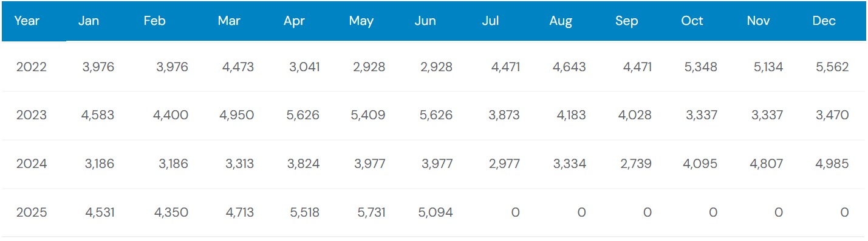This screenshot has height=241, width=868.
Task: Select February 2025 value 4,350
Action: (172, 212)
